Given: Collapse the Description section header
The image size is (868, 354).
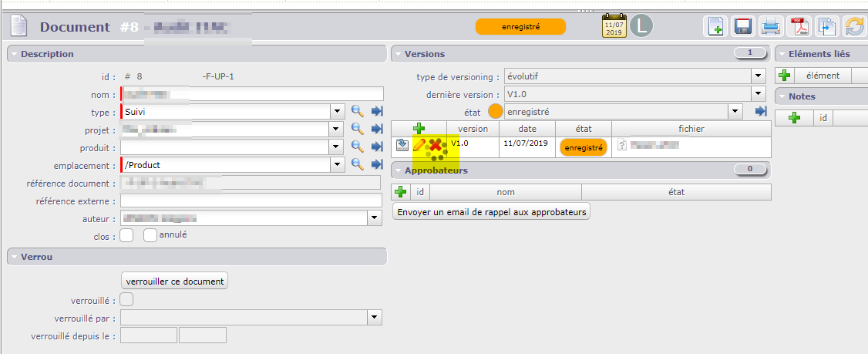Looking at the screenshot, I should pyautogui.click(x=14, y=54).
